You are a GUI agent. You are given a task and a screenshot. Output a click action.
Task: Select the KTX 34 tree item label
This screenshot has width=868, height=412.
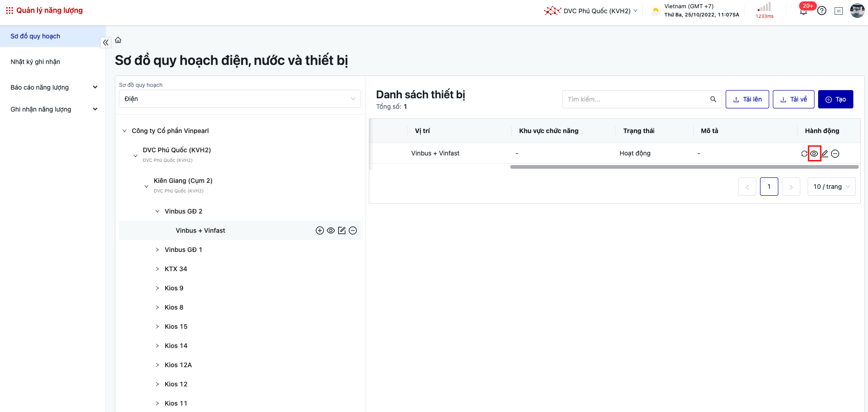click(176, 269)
